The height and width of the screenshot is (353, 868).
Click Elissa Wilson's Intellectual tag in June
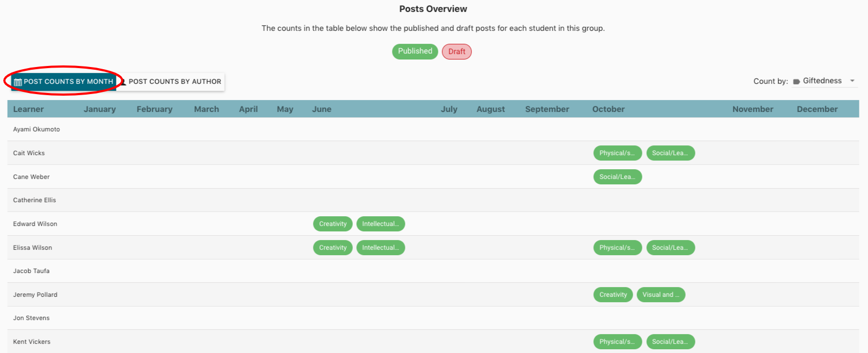point(380,248)
